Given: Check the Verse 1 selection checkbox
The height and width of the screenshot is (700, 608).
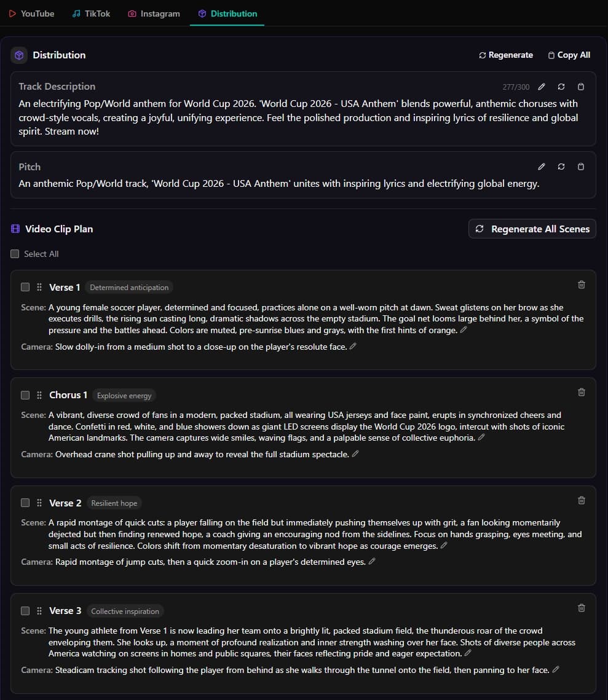Looking at the screenshot, I should (x=25, y=286).
